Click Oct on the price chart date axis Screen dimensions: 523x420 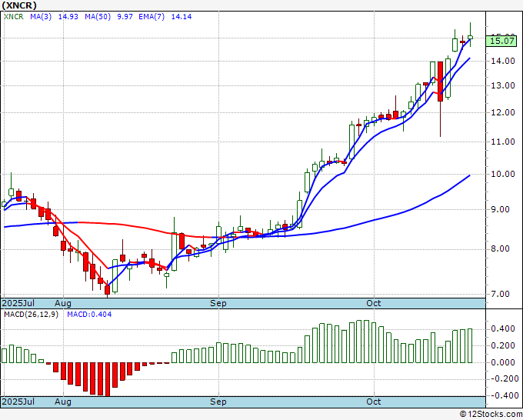point(373,303)
